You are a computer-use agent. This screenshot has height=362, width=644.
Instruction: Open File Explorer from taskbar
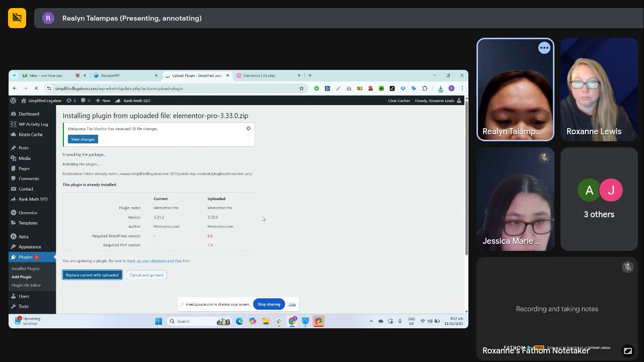(266, 321)
